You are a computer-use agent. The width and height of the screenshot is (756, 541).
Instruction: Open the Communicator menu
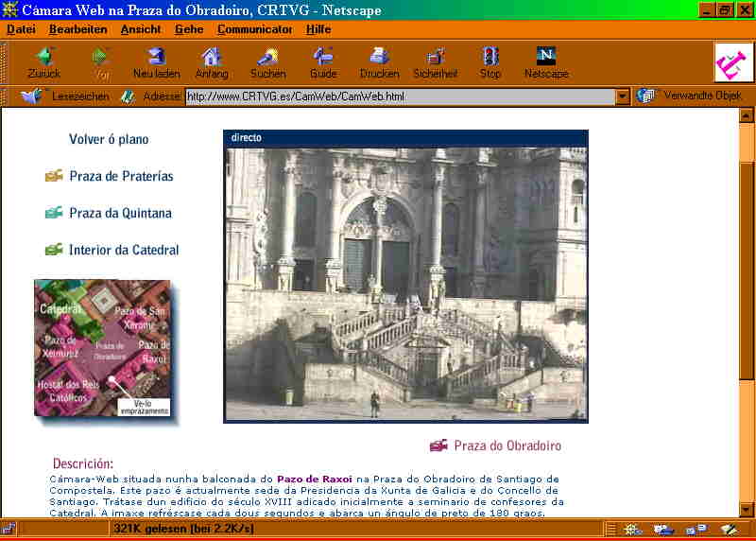pos(254,29)
